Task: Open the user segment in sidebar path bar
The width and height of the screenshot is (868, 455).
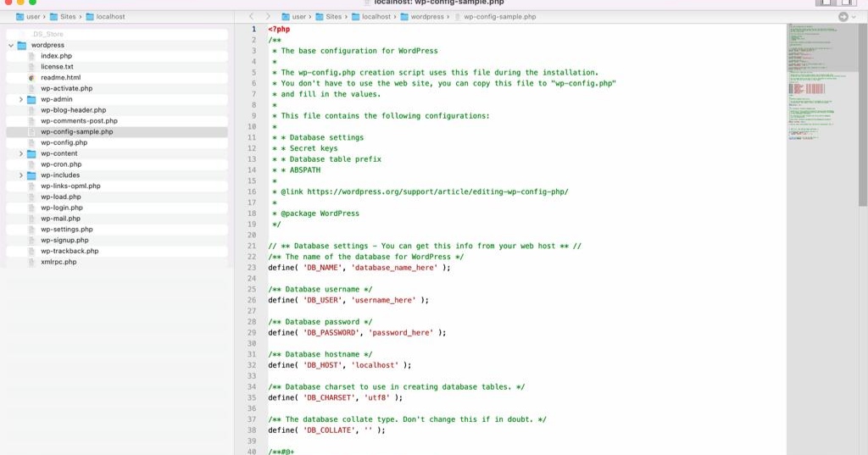Action: point(29,17)
